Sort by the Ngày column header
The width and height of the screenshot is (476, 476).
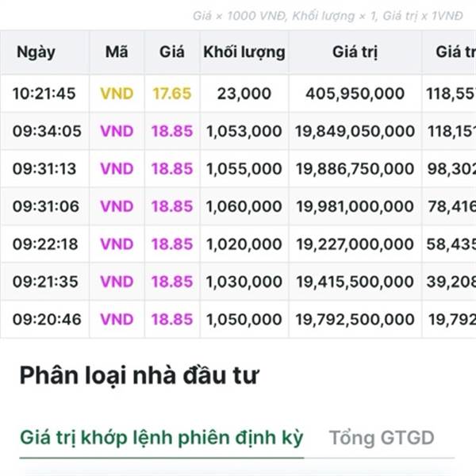36,52
